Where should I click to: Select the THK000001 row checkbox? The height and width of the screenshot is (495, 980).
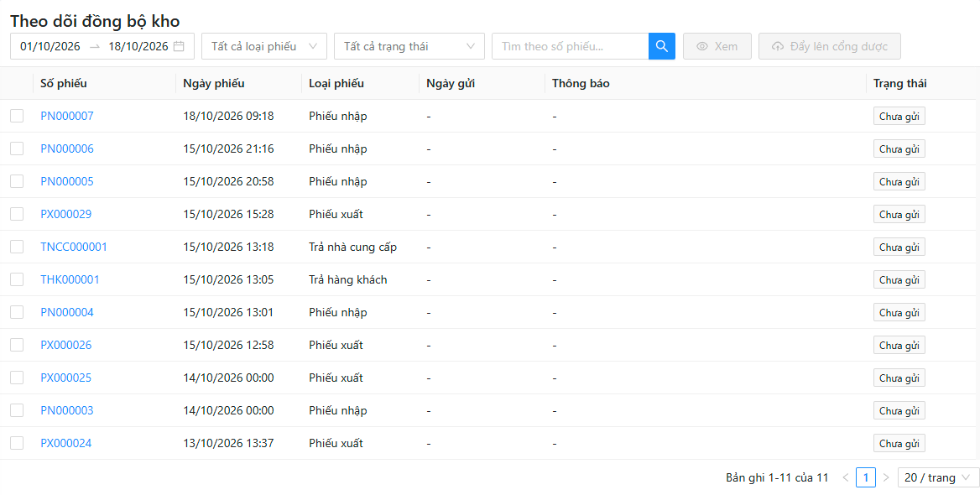click(17, 279)
